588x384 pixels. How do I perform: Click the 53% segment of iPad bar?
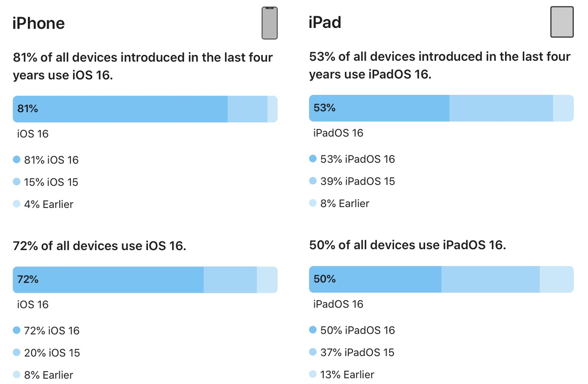(x=379, y=108)
